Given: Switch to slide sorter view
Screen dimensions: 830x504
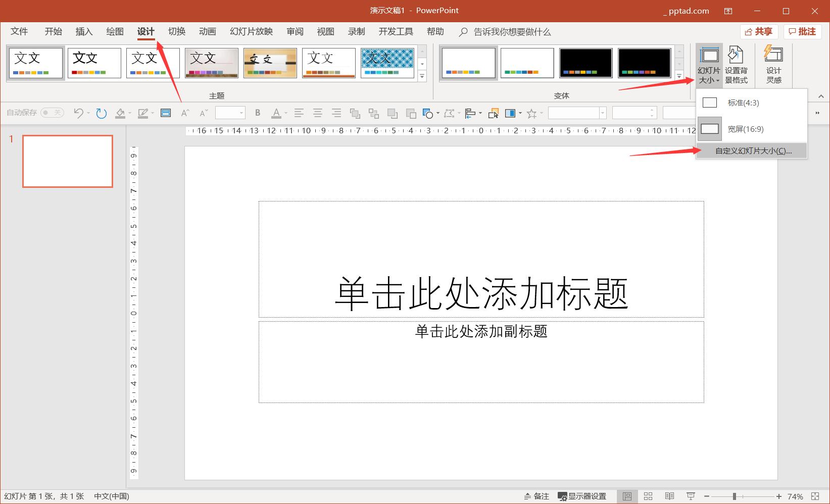Looking at the screenshot, I should coord(648,496).
